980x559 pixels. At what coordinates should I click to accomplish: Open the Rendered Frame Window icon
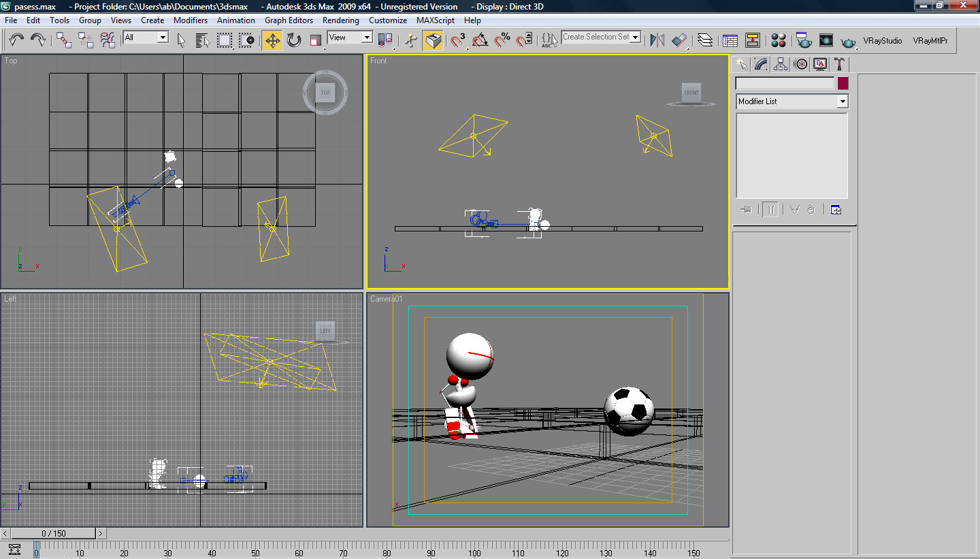click(x=826, y=40)
